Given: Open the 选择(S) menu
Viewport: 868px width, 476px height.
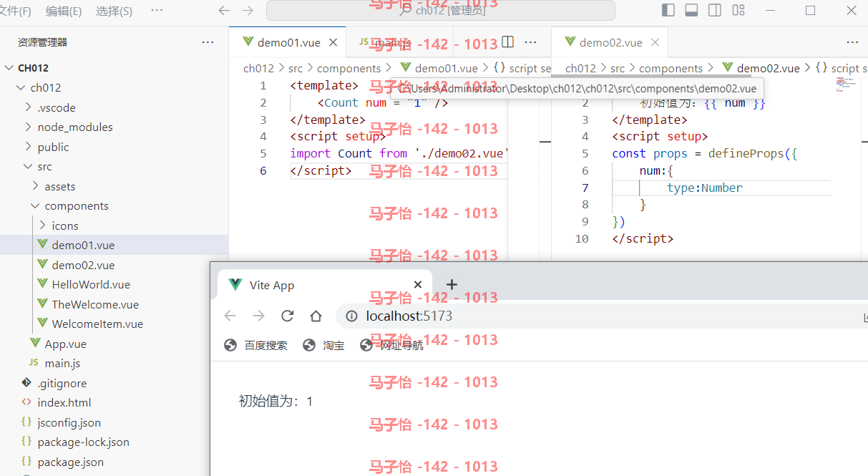Looking at the screenshot, I should coord(114,11).
